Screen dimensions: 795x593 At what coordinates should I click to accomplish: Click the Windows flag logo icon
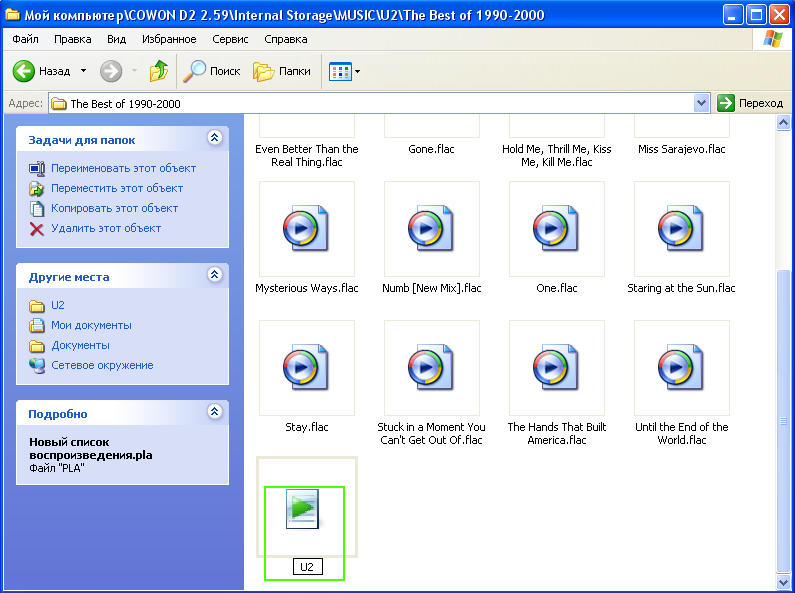[x=772, y=39]
